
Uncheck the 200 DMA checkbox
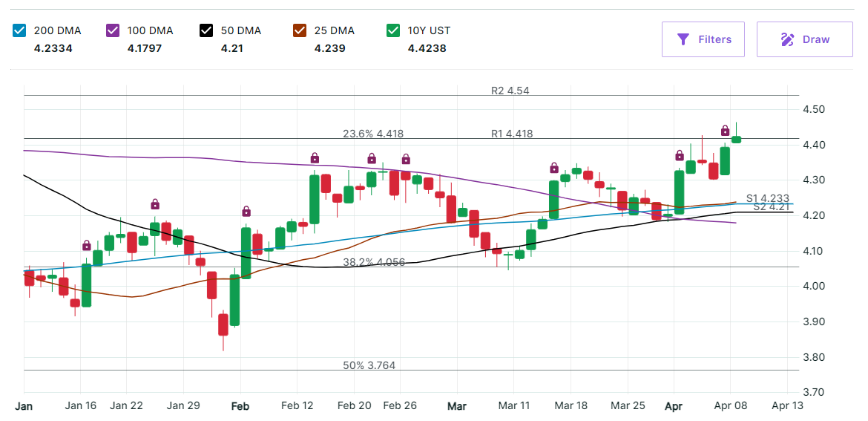tap(18, 30)
